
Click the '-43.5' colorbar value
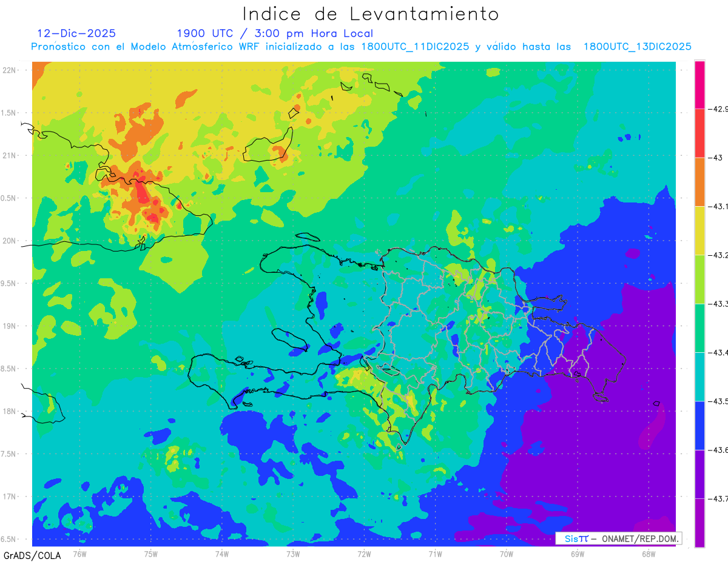click(x=718, y=401)
